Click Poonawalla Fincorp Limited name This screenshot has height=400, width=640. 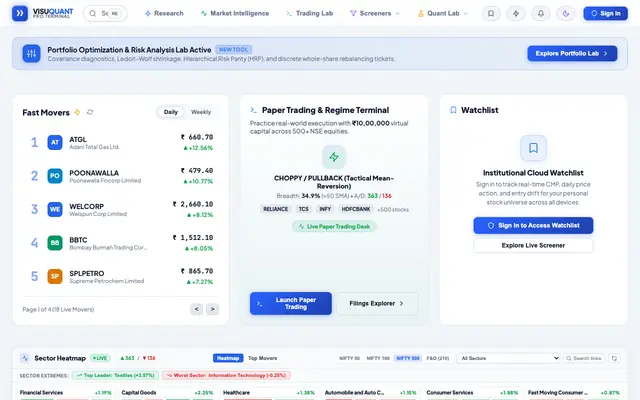tap(105, 180)
